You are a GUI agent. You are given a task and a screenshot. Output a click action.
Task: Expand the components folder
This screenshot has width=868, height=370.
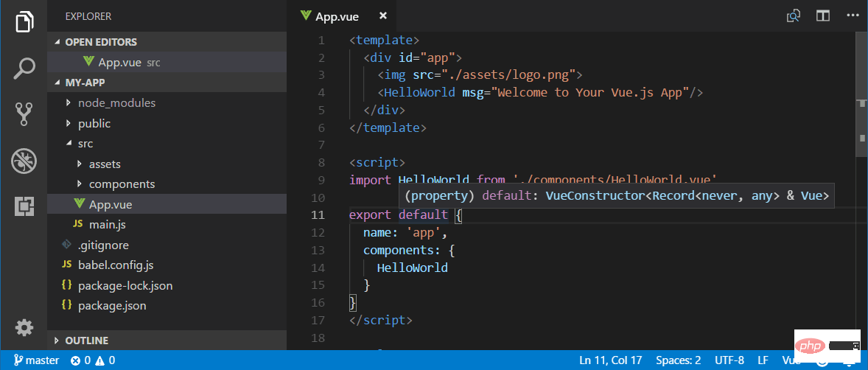(122, 184)
